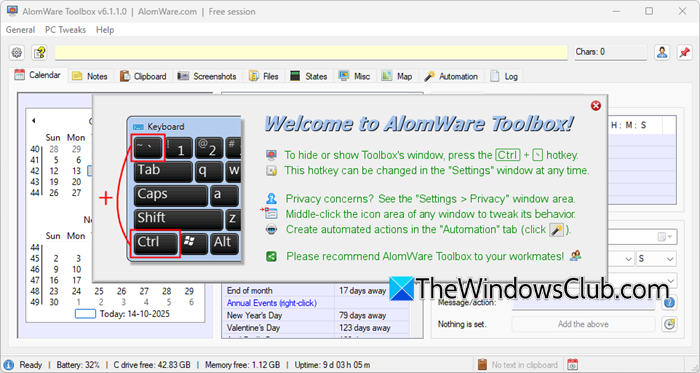This screenshot has height=373, width=700.
Task: Open the Clipboard tab
Action: [x=143, y=76]
